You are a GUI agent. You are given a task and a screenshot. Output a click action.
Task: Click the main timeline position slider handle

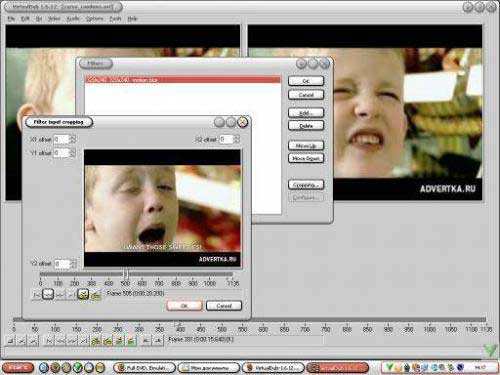tap(177, 322)
